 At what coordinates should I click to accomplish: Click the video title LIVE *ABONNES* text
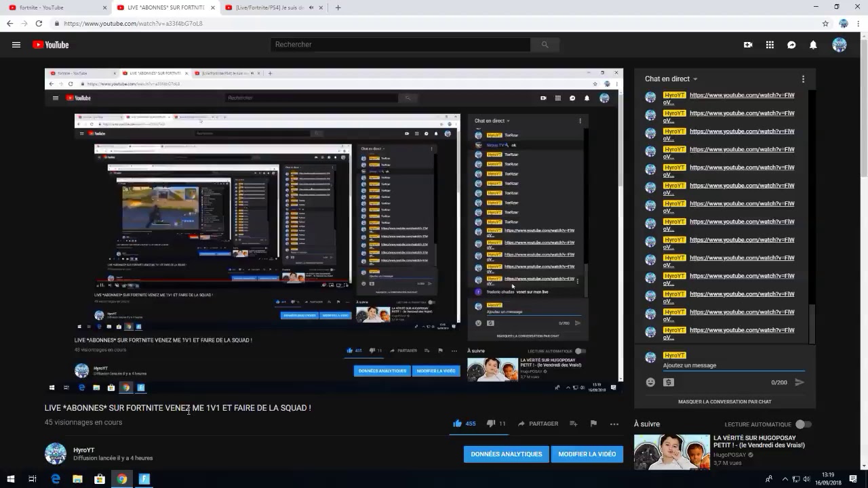178,408
